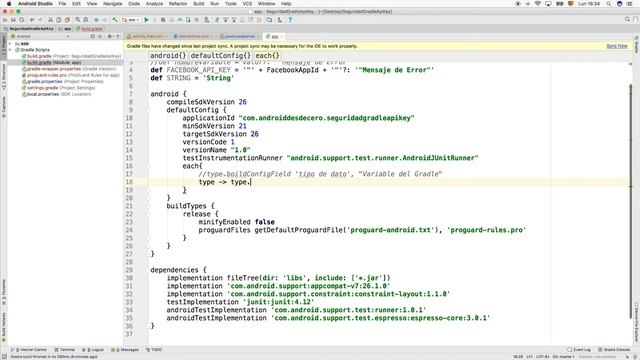Click the Replace icon in toolbar
The image size is (640, 360).
(x=86, y=20)
